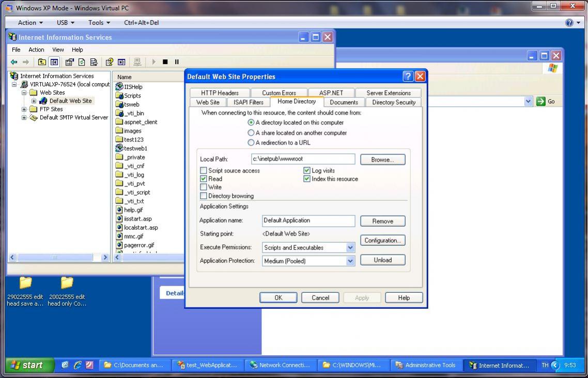The width and height of the screenshot is (588, 378).
Task: Open the Documents tab
Action: pyautogui.click(x=344, y=102)
